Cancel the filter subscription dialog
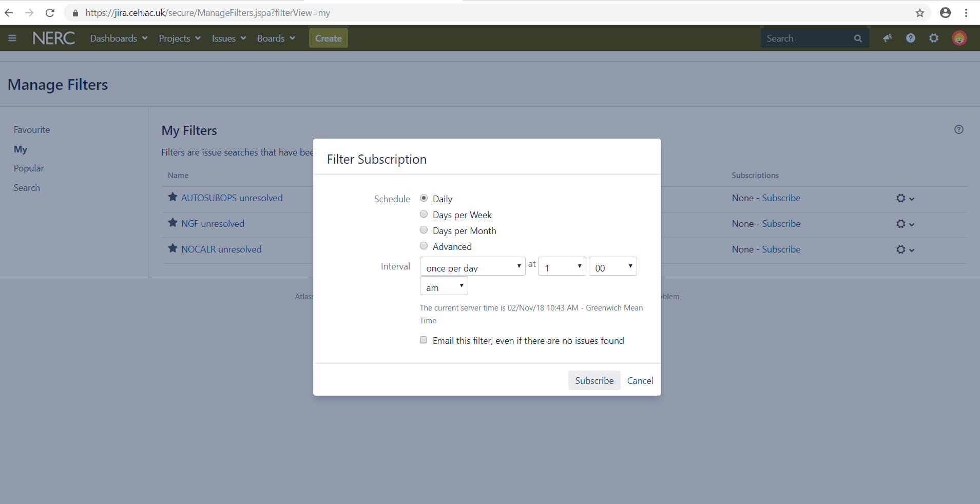 coord(639,380)
